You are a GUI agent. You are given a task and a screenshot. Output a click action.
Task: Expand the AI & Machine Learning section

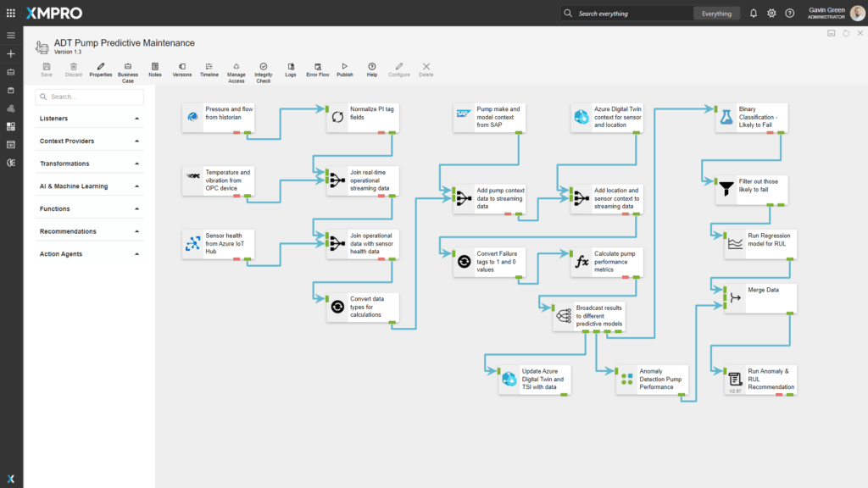(89, 186)
